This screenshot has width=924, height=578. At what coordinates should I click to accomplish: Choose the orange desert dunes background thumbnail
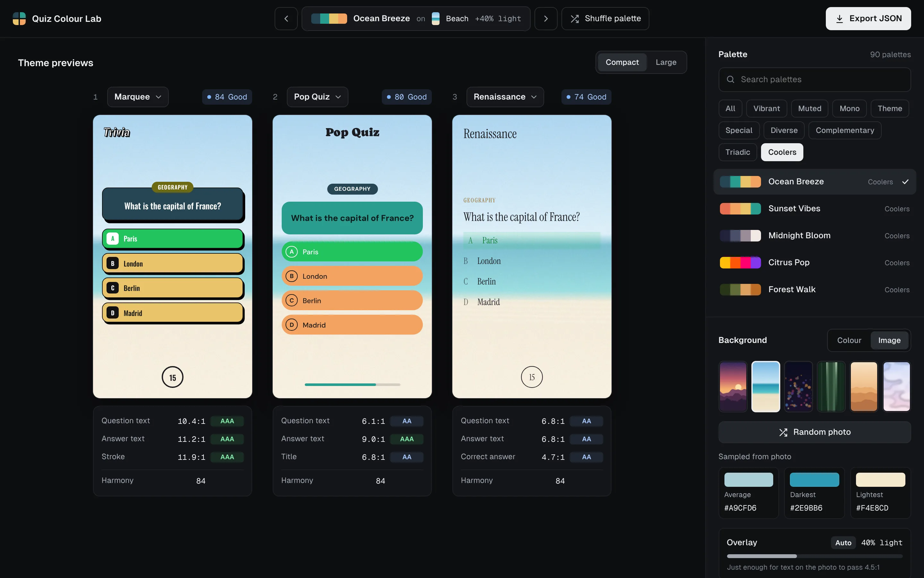864,387
